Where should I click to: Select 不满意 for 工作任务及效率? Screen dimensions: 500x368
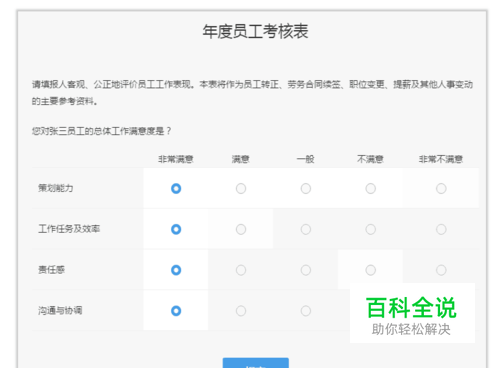371,229
